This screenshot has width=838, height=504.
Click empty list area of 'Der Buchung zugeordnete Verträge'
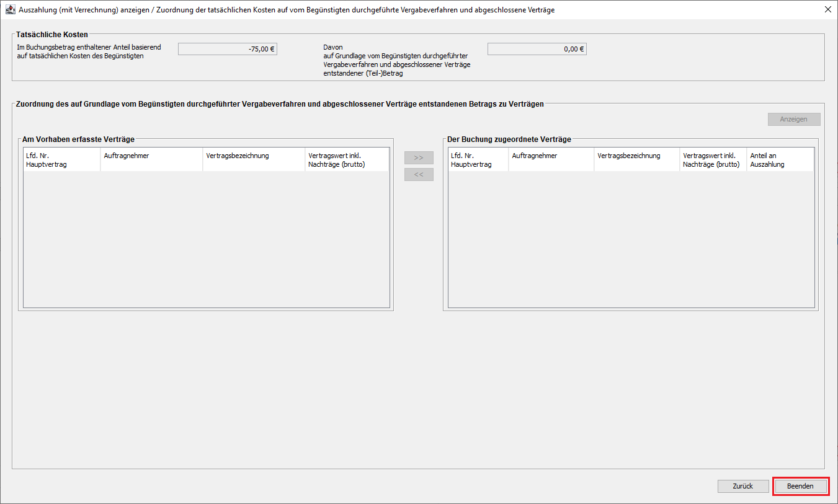click(x=630, y=242)
